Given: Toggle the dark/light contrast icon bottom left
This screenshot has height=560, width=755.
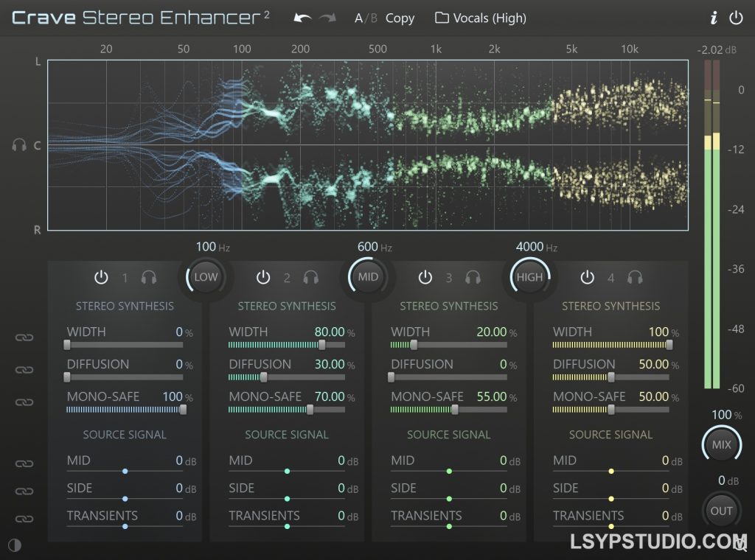Looking at the screenshot, I should point(13,545).
